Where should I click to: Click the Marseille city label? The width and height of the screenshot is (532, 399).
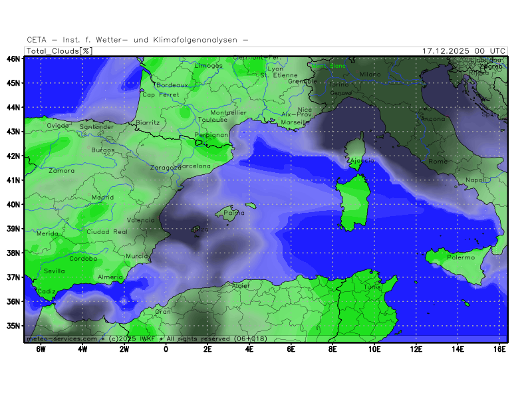coord(296,122)
